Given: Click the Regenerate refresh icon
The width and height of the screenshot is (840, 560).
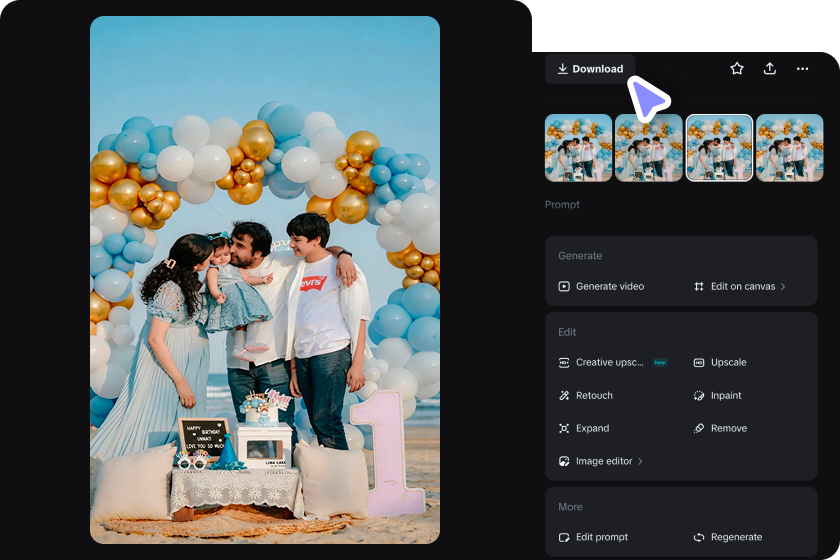Looking at the screenshot, I should click(x=699, y=537).
